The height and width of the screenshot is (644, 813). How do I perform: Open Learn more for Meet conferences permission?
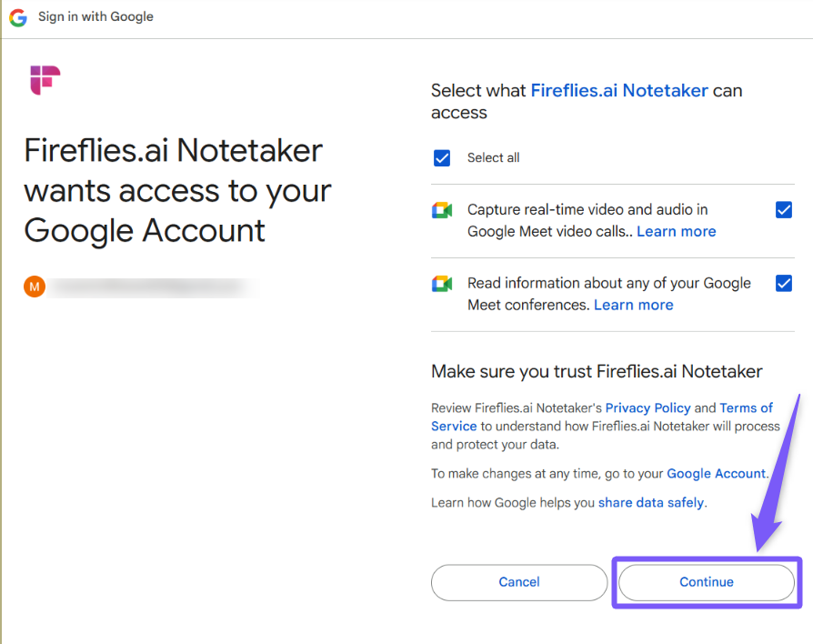point(633,305)
